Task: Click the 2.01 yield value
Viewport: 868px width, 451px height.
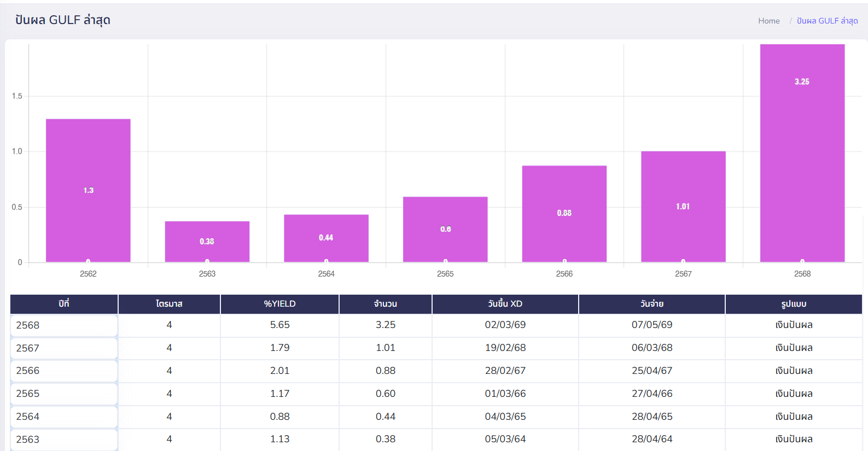Action: (279, 371)
